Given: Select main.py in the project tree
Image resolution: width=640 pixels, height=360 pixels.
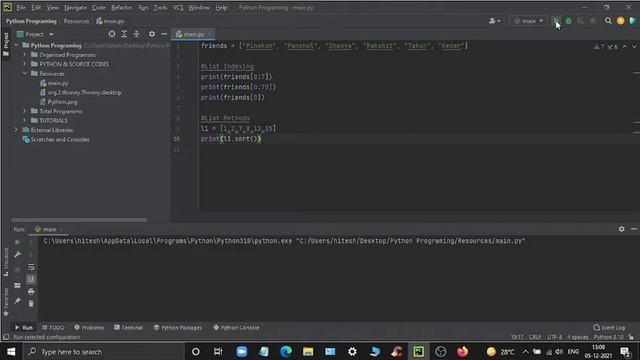Looking at the screenshot, I should [x=54, y=83].
